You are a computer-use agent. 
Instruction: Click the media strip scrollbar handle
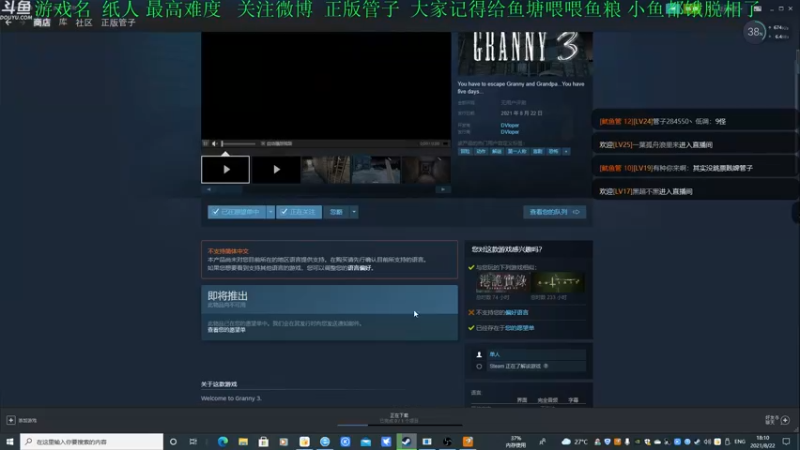228,189
